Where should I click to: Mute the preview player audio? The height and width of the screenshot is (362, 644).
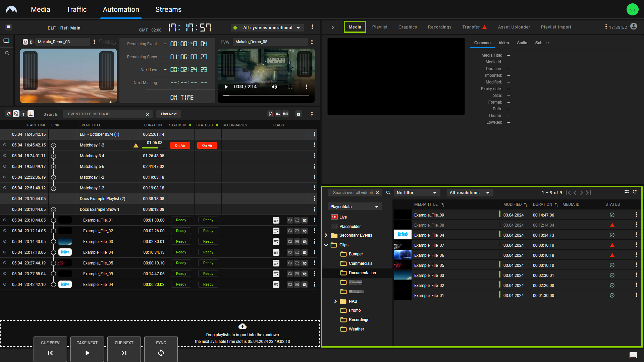(x=274, y=86)
